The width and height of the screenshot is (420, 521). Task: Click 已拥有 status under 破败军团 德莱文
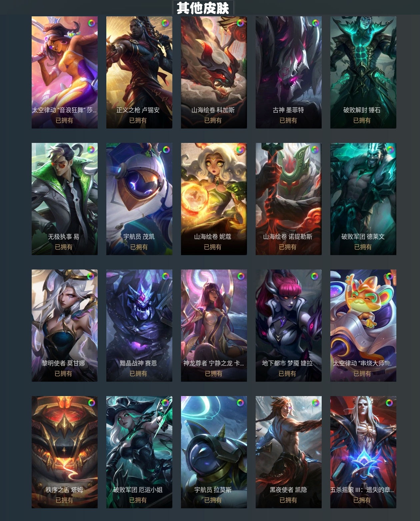pyautogui.click(x=363, y=247)
